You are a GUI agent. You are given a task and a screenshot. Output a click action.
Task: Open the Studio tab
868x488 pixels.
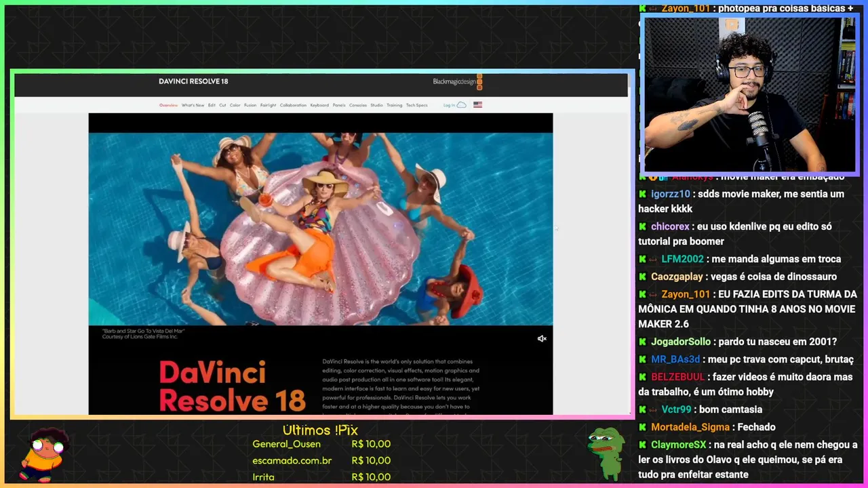click(x=376, y=105)
